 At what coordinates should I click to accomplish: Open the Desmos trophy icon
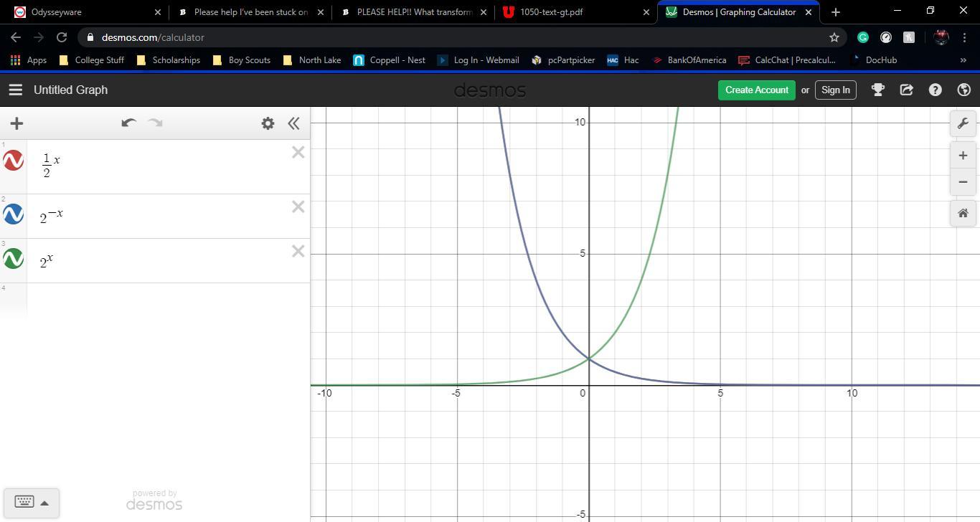(877, 90)
